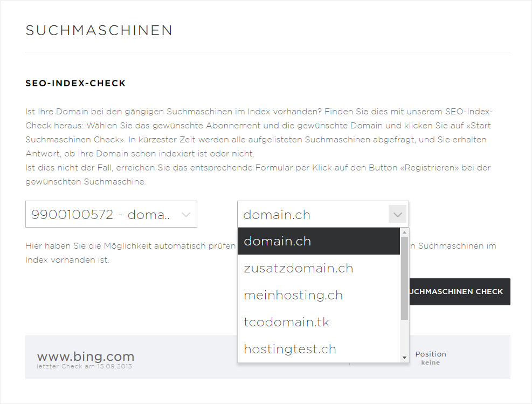Screen dimensions: 532x404
Task: Select tcodomain.tk in the dropdown
Action: tap(319, 322)
